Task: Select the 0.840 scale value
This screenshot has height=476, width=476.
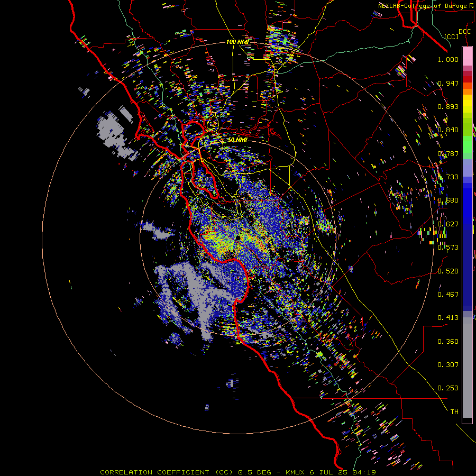Action: point(448,130)
